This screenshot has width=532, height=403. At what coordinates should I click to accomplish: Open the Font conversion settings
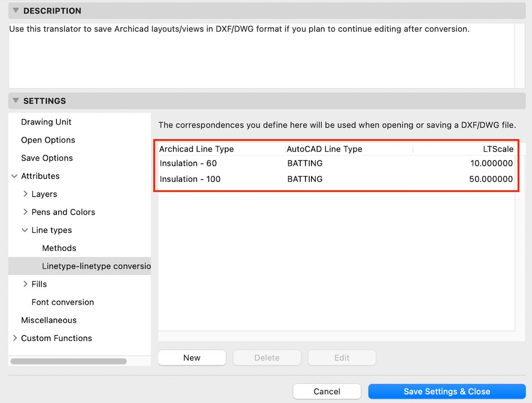(x=63, y=302)
